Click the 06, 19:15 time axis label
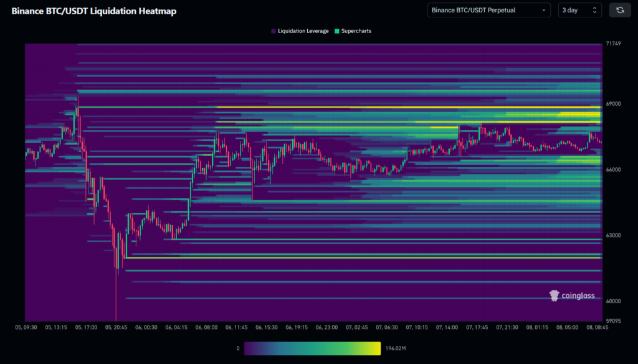Viewport: 638px width, 364px height. 297,327
